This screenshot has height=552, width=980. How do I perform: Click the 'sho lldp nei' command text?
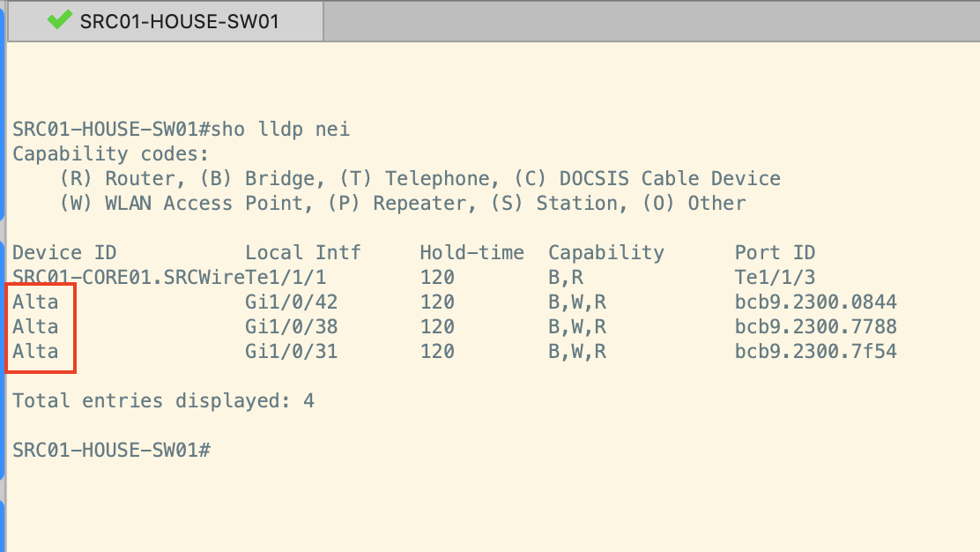(x=280, y=130)
